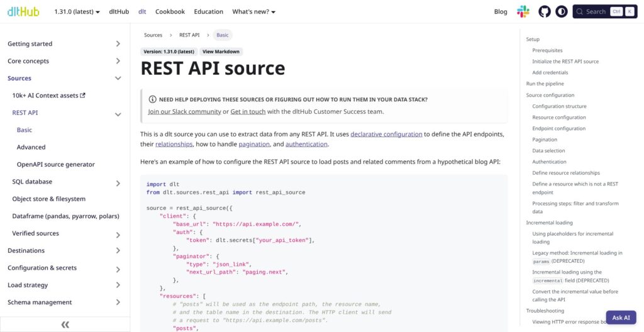Toggle dark/light color mode
Image resolution: width=644 pixels, height=332 pixels.
562,11
